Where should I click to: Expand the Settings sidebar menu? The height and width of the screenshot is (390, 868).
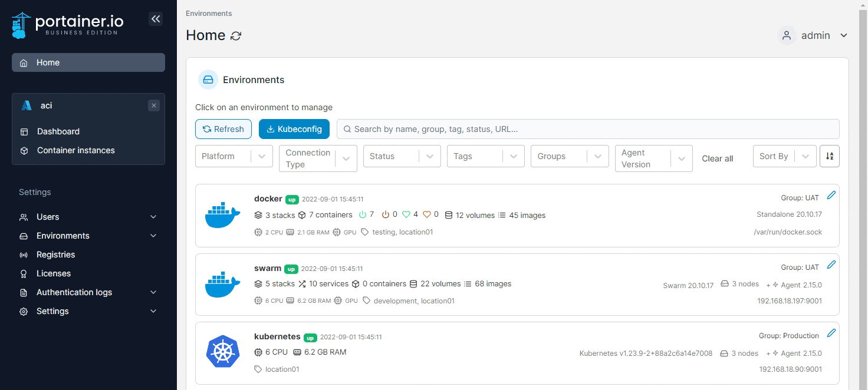88,311
